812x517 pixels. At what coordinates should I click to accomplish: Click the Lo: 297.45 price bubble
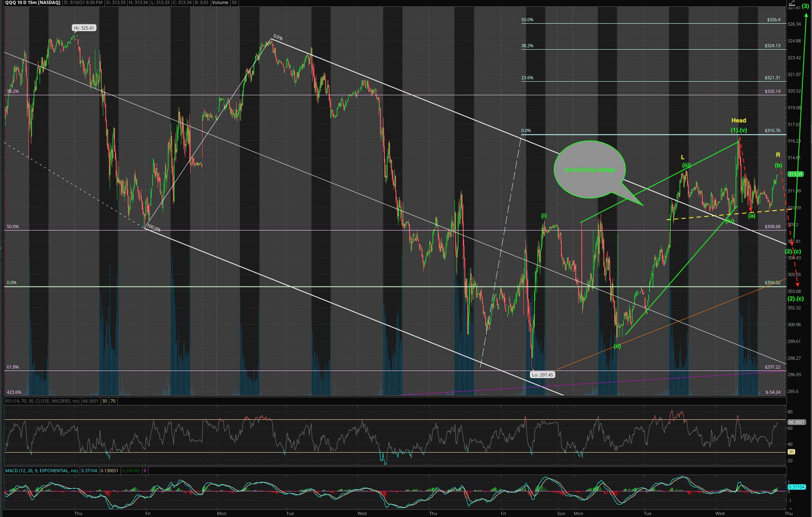(543, 375)
